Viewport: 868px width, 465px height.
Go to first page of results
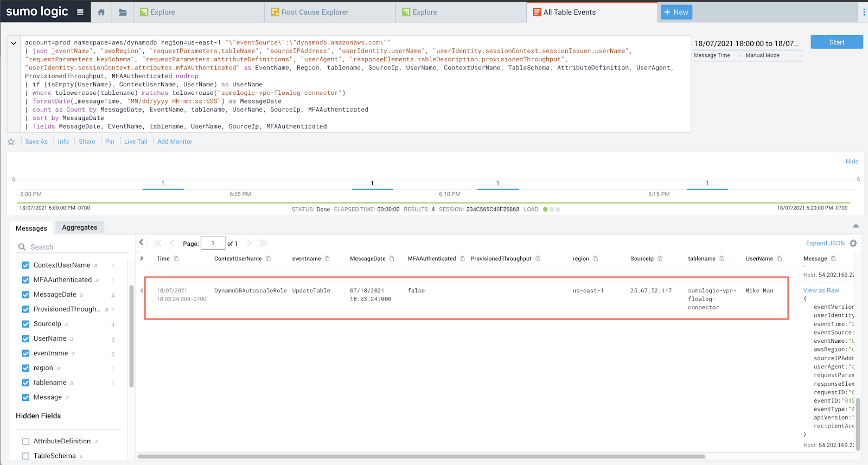click(x=158, y=243)
